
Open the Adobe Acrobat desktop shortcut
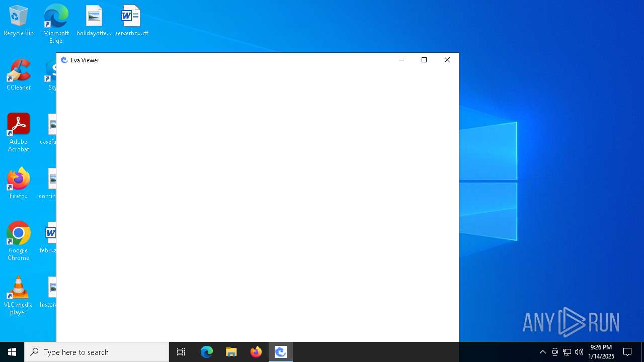[19, 133]
